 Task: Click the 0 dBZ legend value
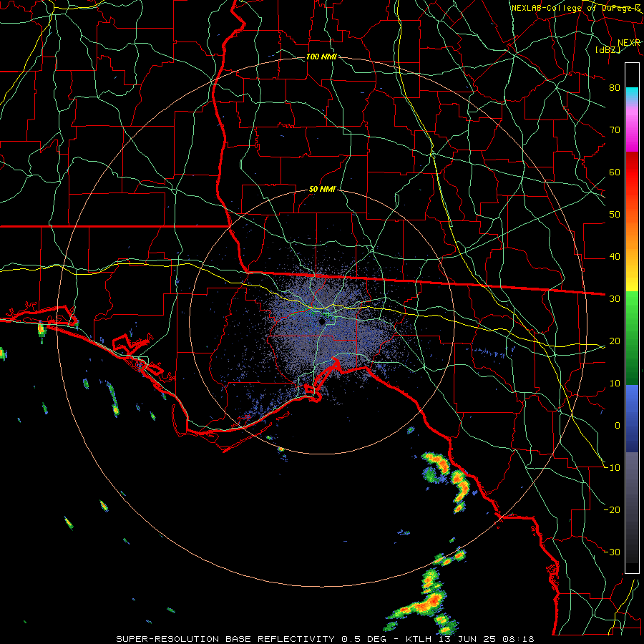tap(618, 426)
